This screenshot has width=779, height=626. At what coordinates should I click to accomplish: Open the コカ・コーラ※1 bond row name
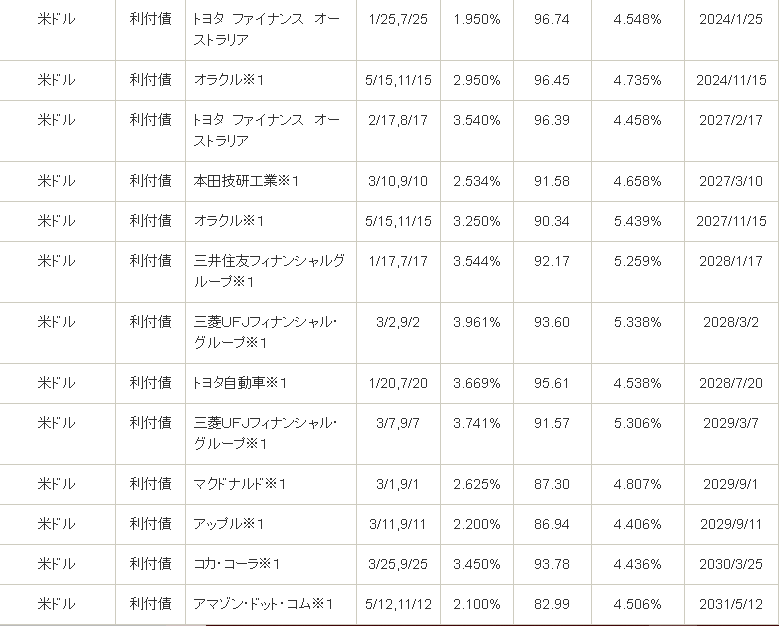click(x=236, y=564)
